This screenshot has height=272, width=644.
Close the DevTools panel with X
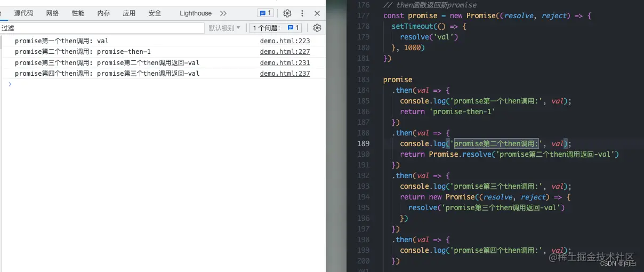coord(317,13)
